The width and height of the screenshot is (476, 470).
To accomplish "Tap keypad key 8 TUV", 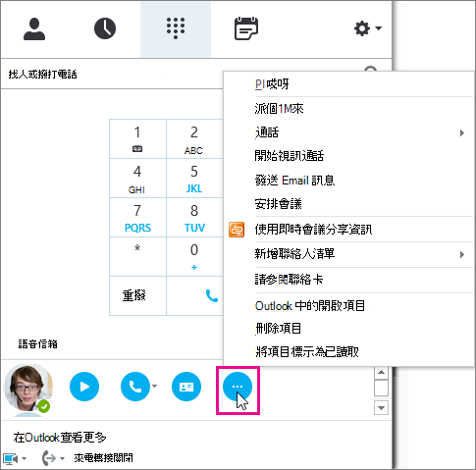I will click(x=194, y=218).
